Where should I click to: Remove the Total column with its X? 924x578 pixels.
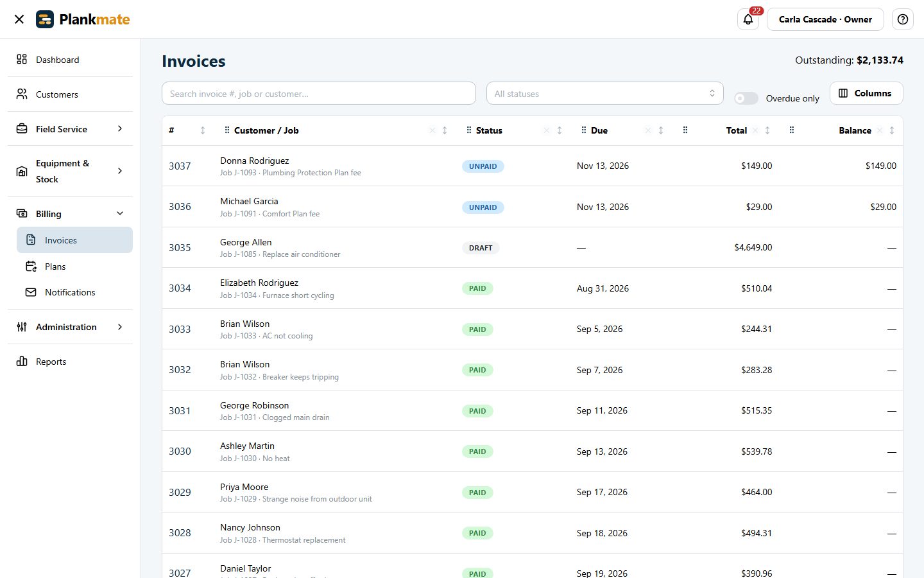755,130
